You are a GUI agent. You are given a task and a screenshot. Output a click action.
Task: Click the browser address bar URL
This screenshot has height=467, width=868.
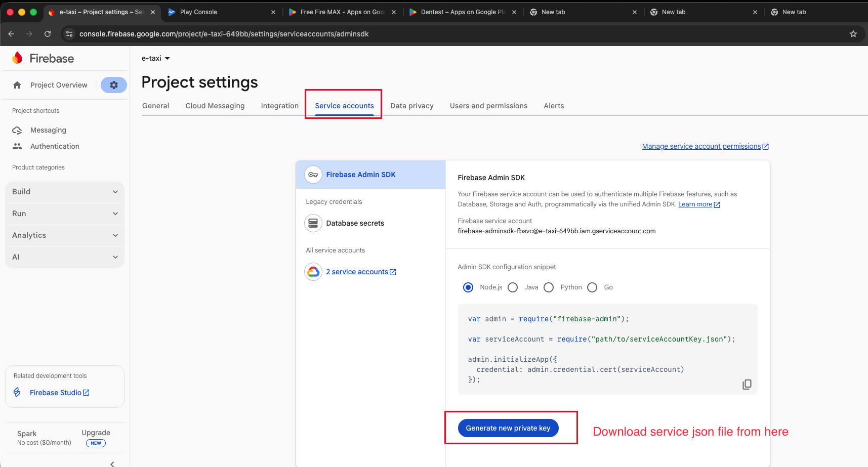[x=224, y=34]
